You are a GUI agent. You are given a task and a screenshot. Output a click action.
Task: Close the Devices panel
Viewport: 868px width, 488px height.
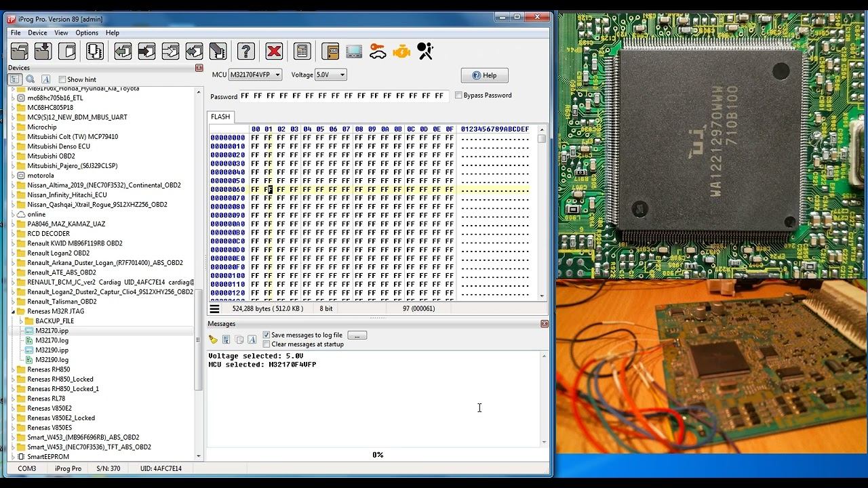click(199, 68)
